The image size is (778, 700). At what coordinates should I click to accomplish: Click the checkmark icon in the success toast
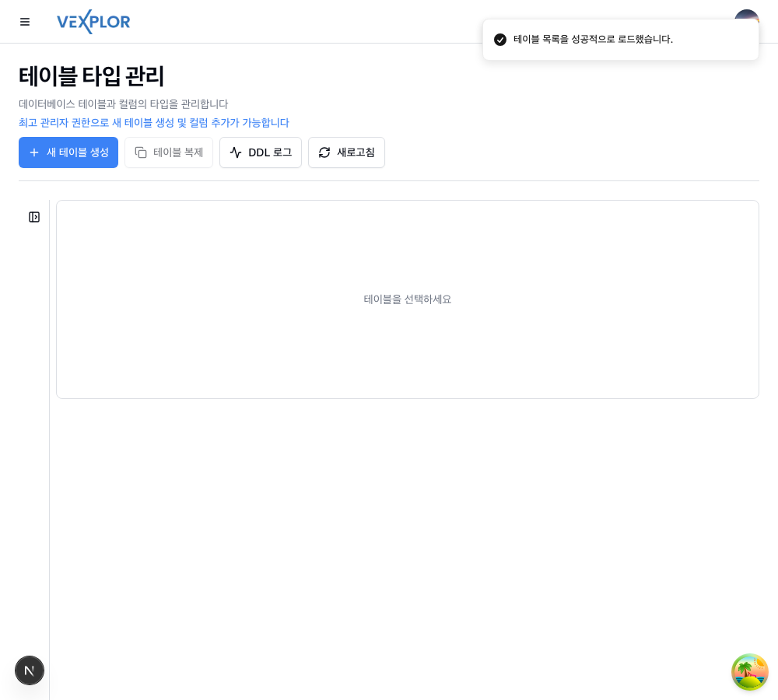point(500,40)
